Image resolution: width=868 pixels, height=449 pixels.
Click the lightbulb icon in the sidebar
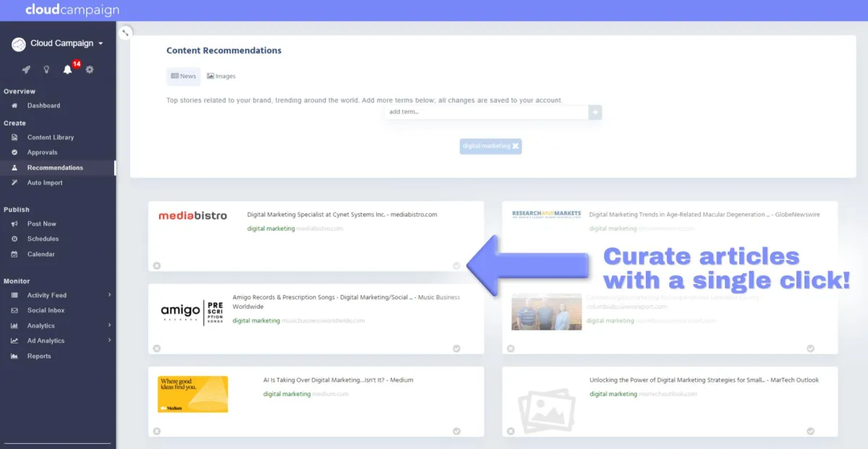(x=47, y=69)
